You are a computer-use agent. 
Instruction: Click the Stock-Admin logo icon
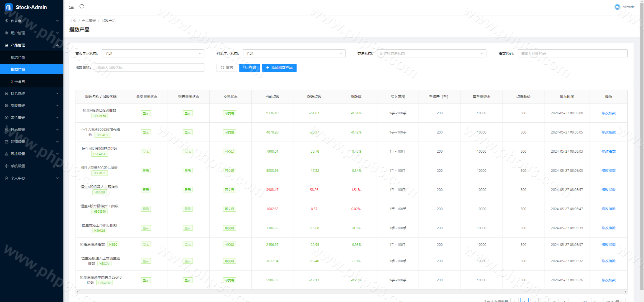[x=9, y=7]
